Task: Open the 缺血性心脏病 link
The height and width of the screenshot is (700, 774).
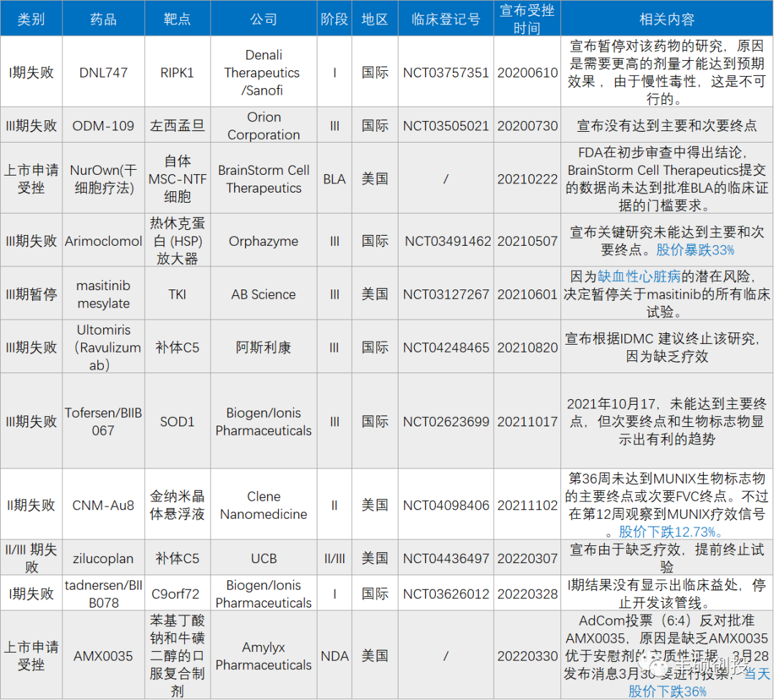Action: [639, 277]
